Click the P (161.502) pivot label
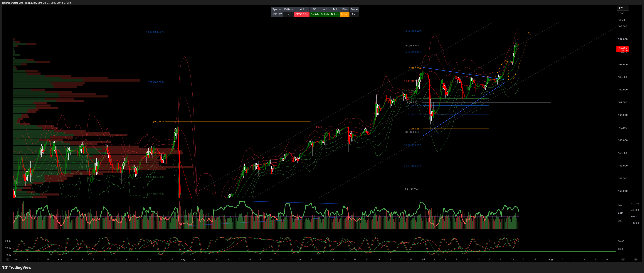This screenshot has height=273, width=644. tap(413, 102)
